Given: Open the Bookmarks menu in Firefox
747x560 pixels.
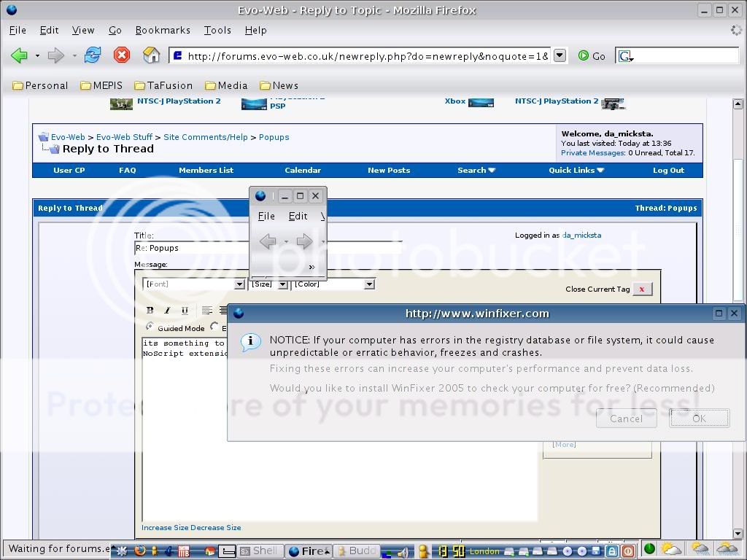Looking at the screenshot, I should tap(163, 30).
